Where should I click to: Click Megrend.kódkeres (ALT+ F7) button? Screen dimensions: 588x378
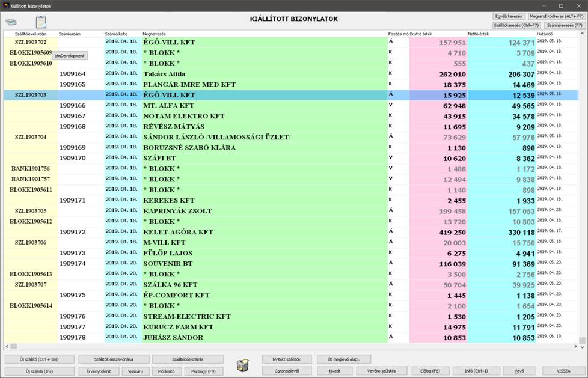(556, 16)
